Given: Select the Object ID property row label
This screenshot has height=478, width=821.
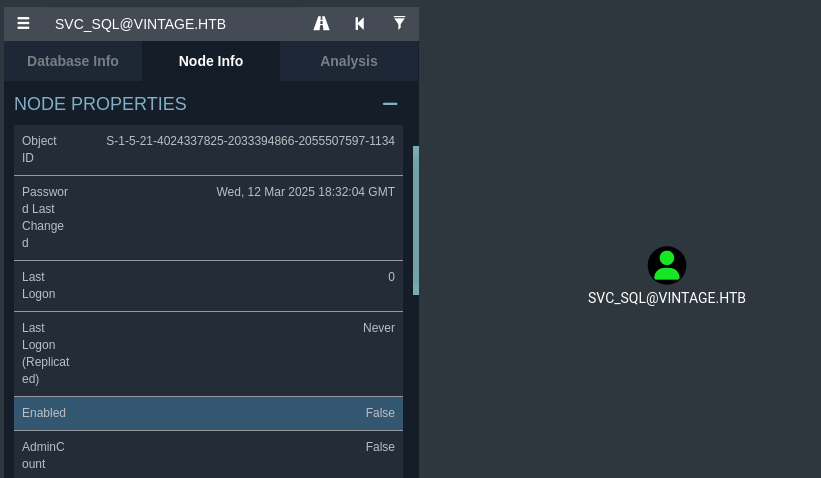Looking at the screenshot, I should [40, 149].
